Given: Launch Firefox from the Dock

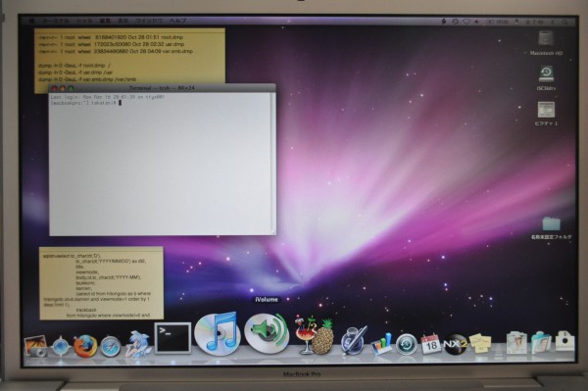Looking at the screenshot, I should [85, 345].
